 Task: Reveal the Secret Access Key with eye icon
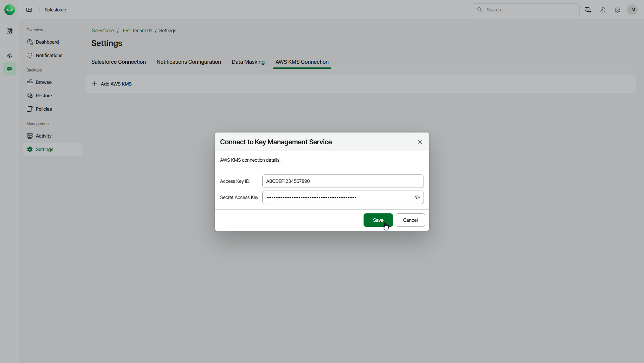pos(417,198)
